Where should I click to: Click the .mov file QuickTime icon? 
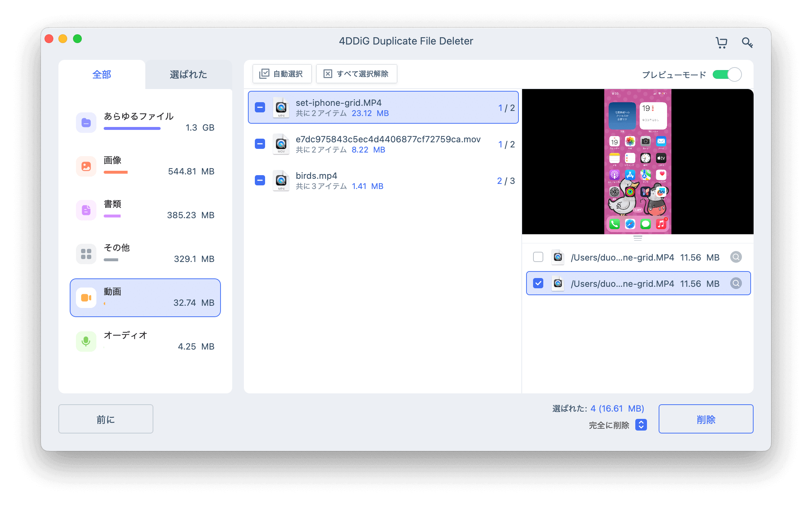click(x=281, y=144)
